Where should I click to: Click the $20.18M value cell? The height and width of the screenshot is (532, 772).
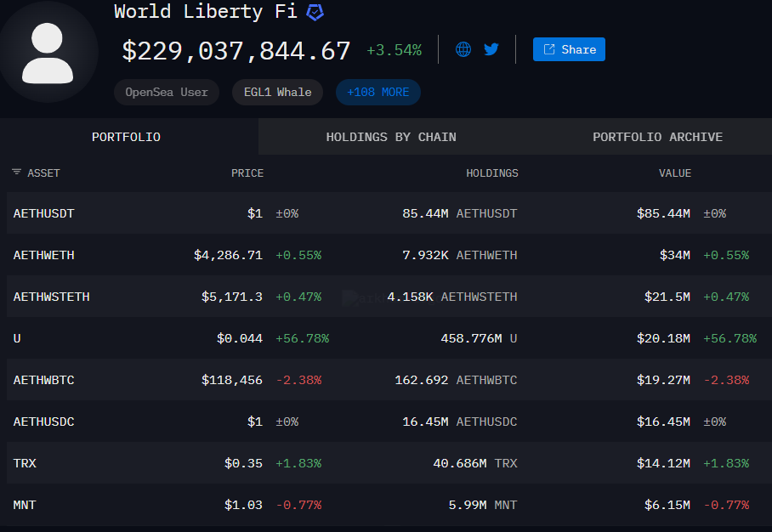(663, 338)
